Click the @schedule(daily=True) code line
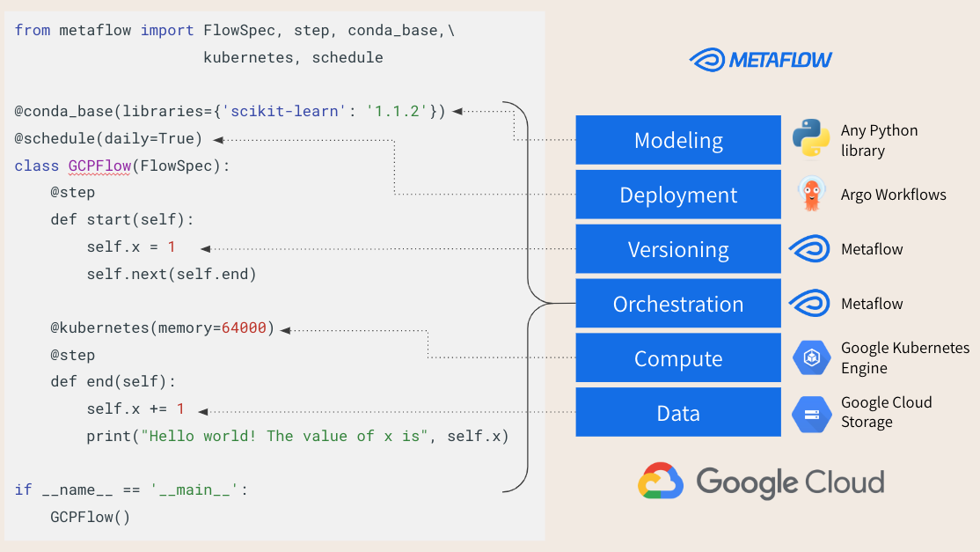This screenshot has height=552, width=980. click(108, 139)
